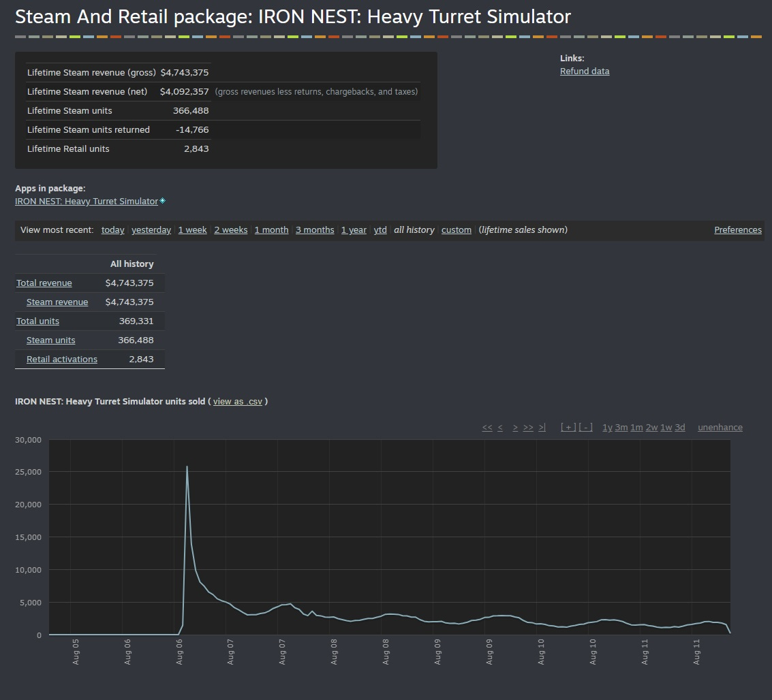The width and height of the screenshot is (772, 700).
Task: Jump to earliest chart data with <<
Action: pos(487,428)
